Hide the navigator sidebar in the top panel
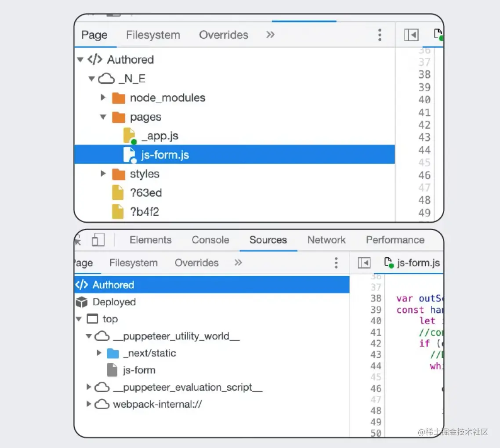 (x=411, y=35)
